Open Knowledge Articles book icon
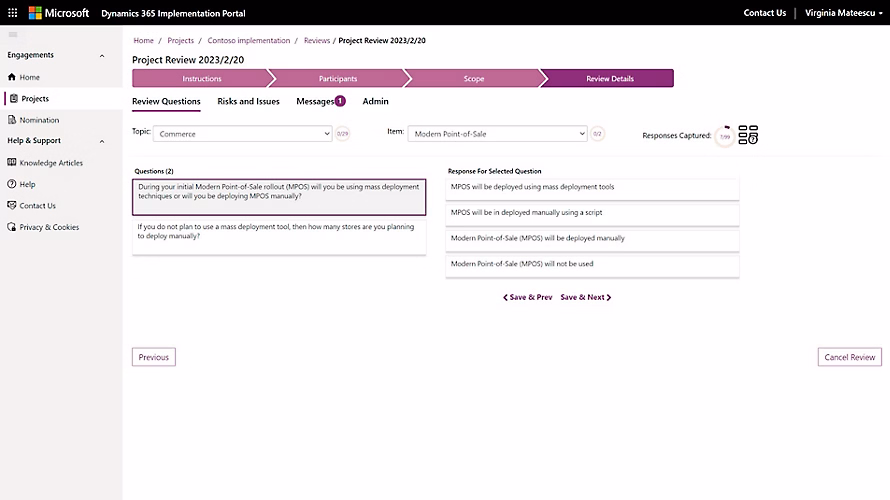Viewport: 890px width, 500px height. [12, 163]
